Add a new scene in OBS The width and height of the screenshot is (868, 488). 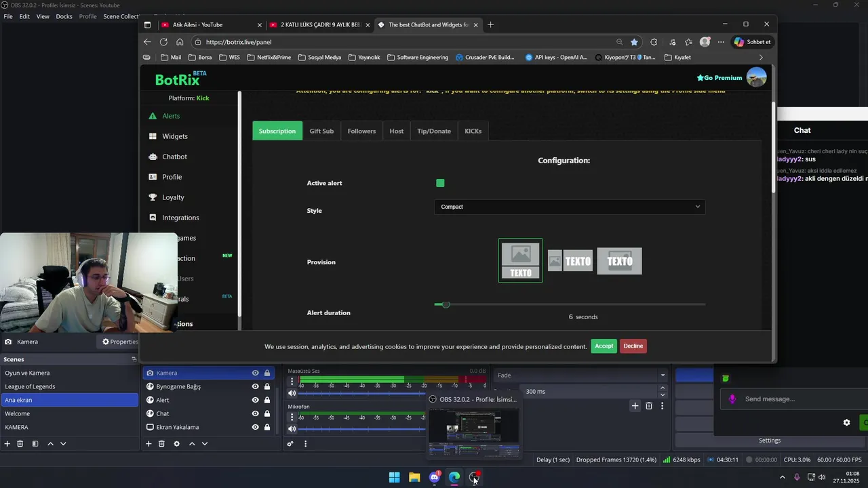[x=7, y=444]
